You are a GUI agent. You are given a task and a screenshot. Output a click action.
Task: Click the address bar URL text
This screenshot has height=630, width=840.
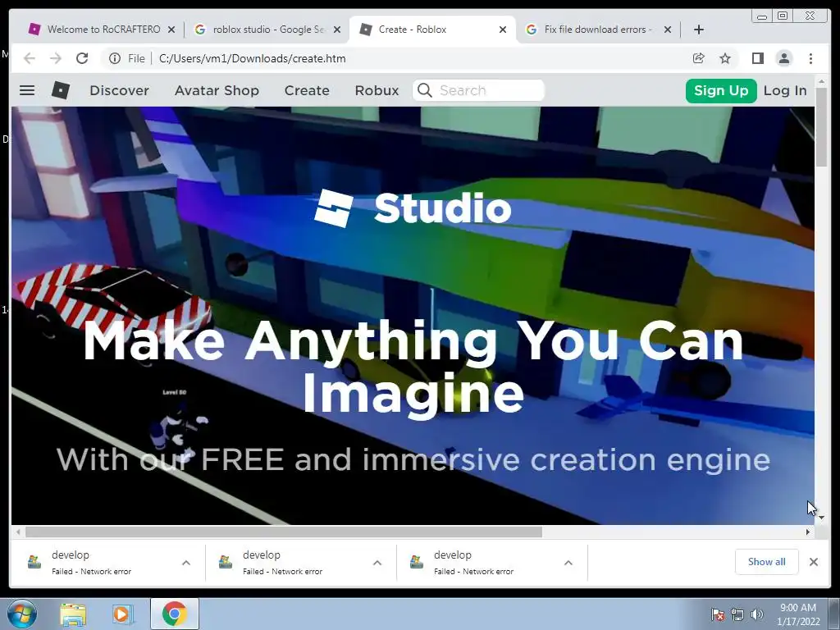253,58
